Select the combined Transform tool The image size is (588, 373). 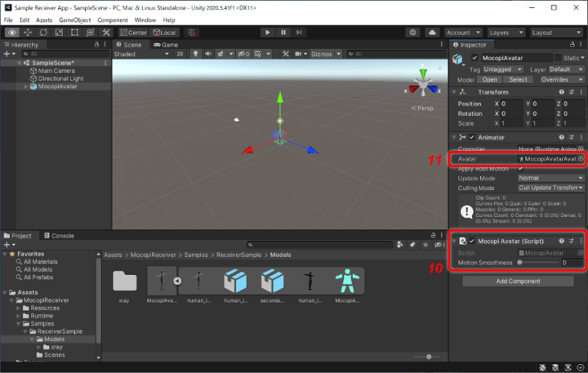coord(90,33)
